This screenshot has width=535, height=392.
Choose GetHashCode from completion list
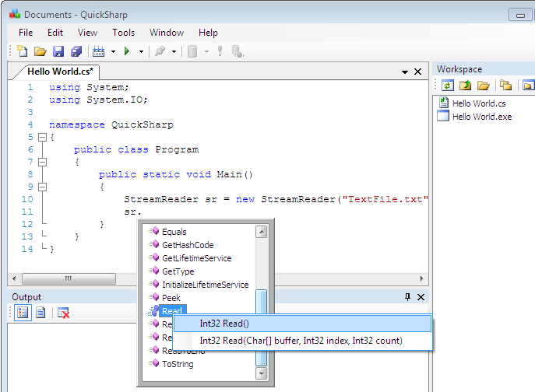188,245
